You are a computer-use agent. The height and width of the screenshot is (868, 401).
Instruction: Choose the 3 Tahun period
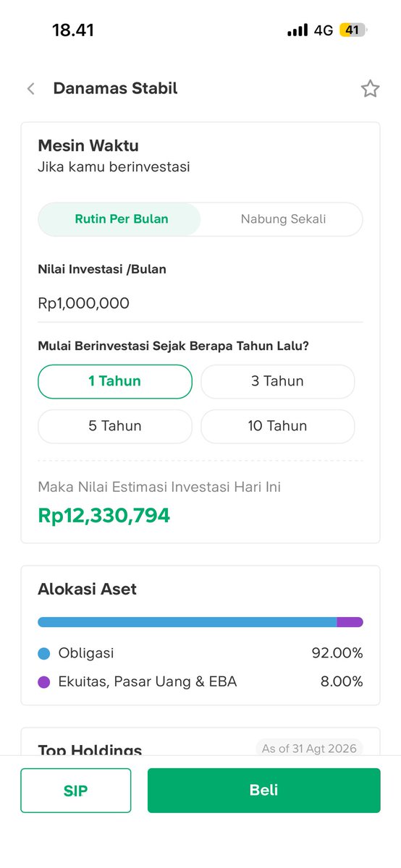[x=277, y=381]
